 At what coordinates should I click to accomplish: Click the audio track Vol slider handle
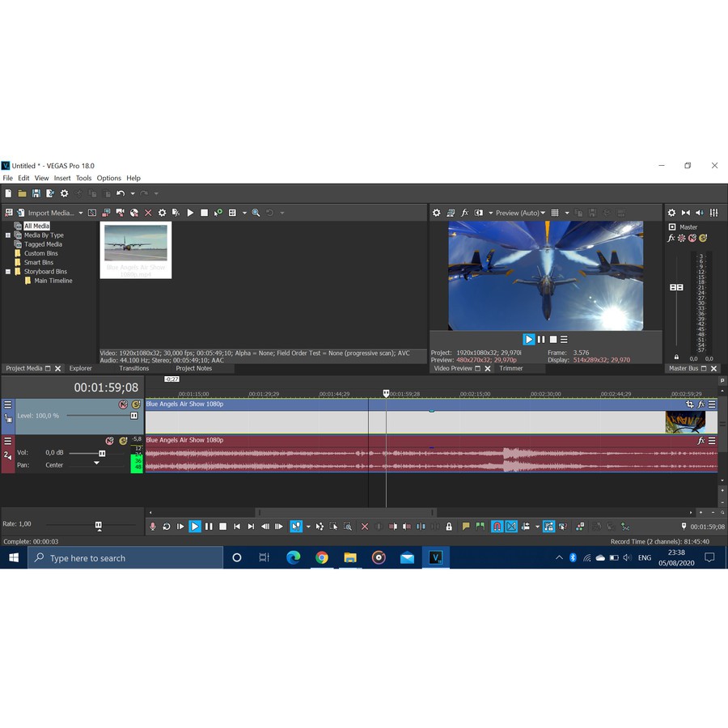pos(102,453)
